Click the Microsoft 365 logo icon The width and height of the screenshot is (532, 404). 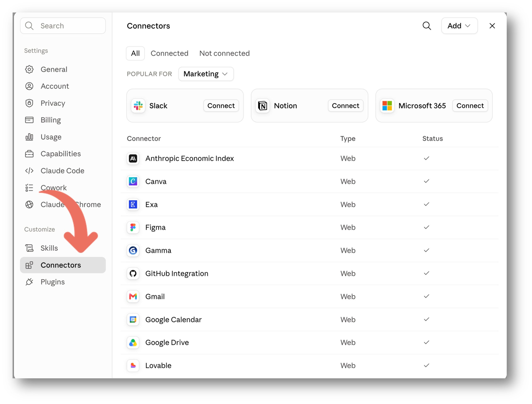(387, 106)
